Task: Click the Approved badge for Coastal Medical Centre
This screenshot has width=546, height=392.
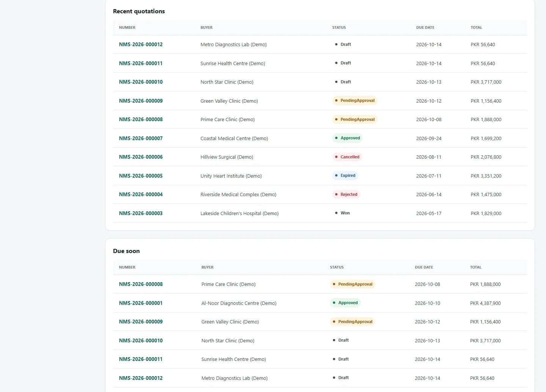Action: [x=347, y=138]
